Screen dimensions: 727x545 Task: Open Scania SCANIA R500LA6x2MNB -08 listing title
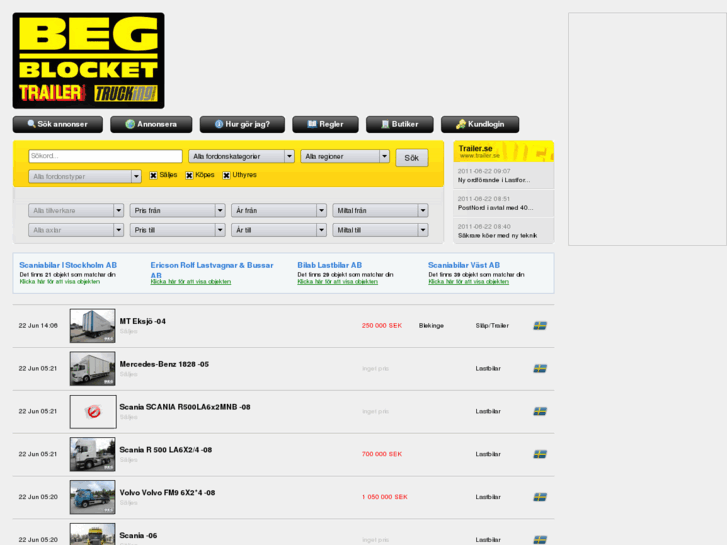pos(185,407)
